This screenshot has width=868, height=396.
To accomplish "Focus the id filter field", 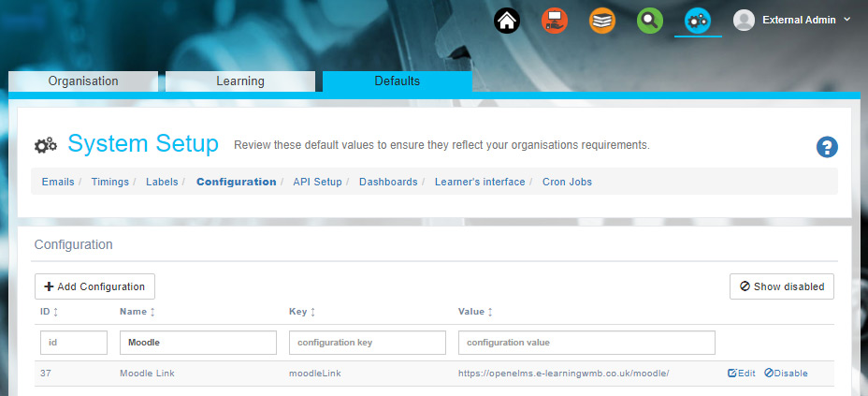I will click(x=74, y=343).
